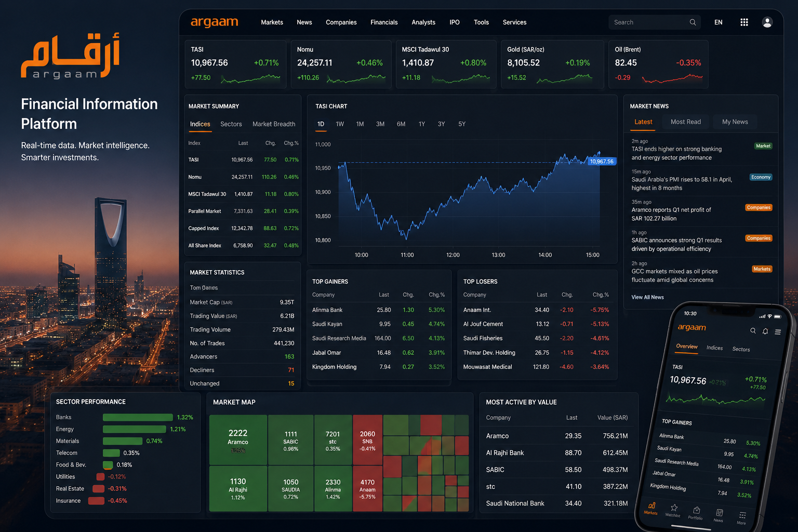Click the 2060 SNB tile in Market Map
The height and width of the screenshot is (532, 798).
coord(367,440)
